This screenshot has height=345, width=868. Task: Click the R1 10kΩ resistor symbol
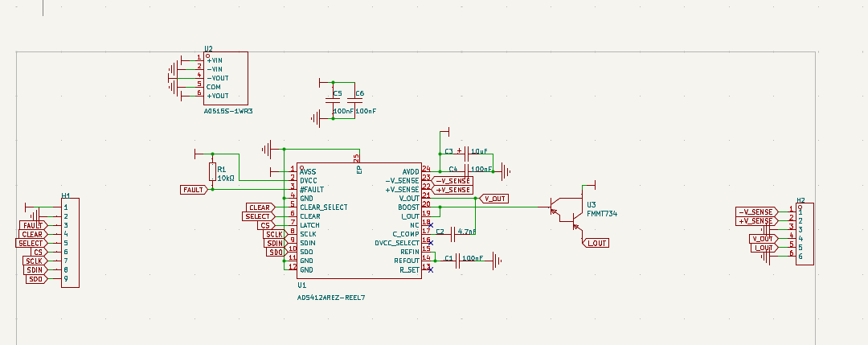(x=212, y=172)
